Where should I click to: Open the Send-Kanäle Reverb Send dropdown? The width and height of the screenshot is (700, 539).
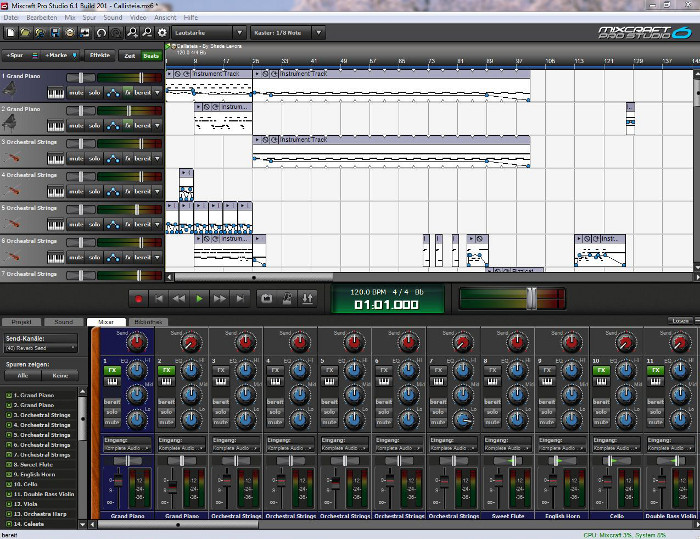41,348
